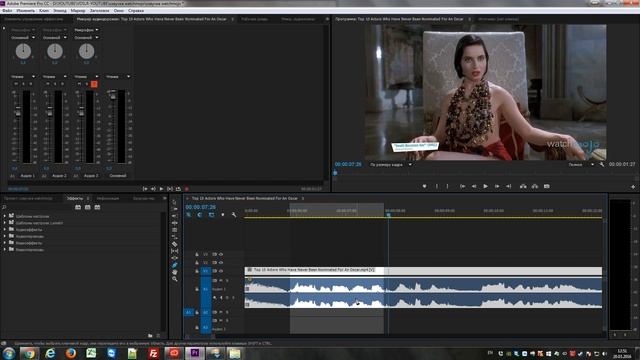Expand the Шаблоны настроек Lumetri folder
Screen dimensions: 640x360
5,223
